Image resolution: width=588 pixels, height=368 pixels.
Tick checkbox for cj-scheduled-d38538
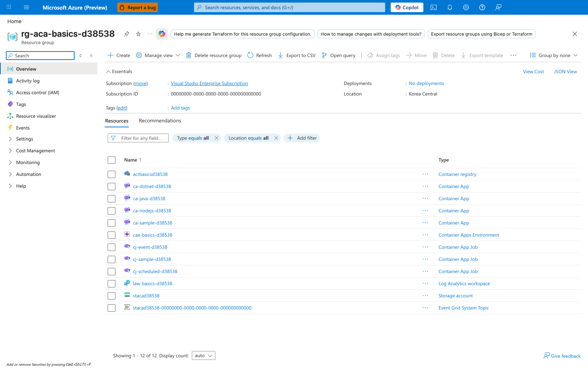point(111,272)
